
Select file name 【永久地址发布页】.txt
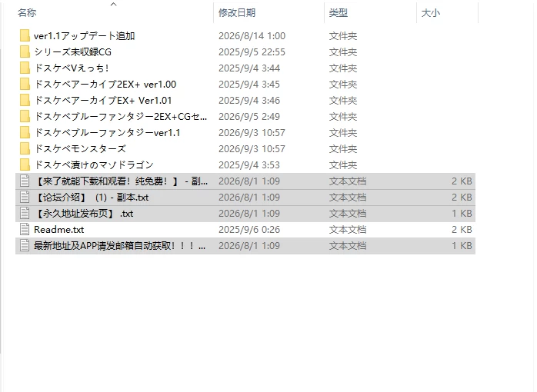click(x=84, y=213)
